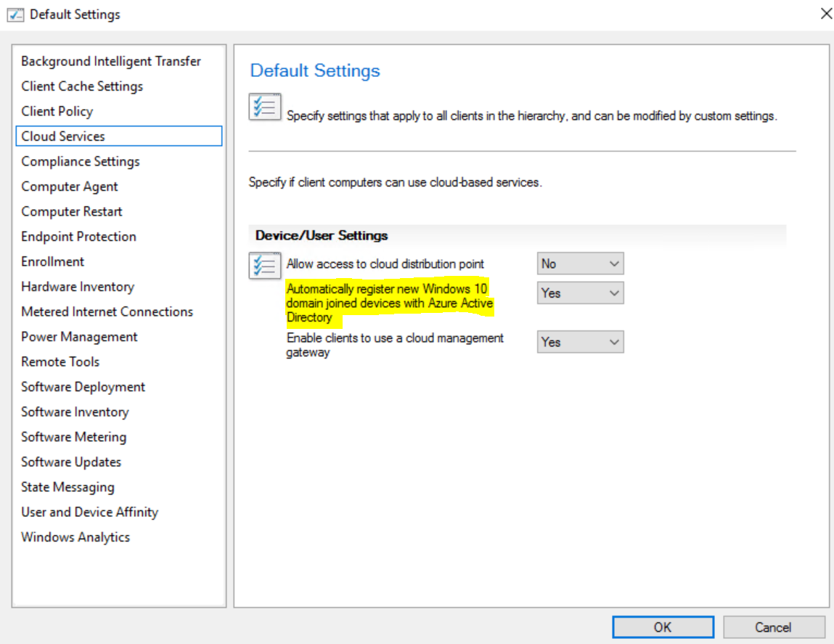The image size is (834, 644).
Task: Open the cloud management gateway dropdown
Action: click(580, 342)
